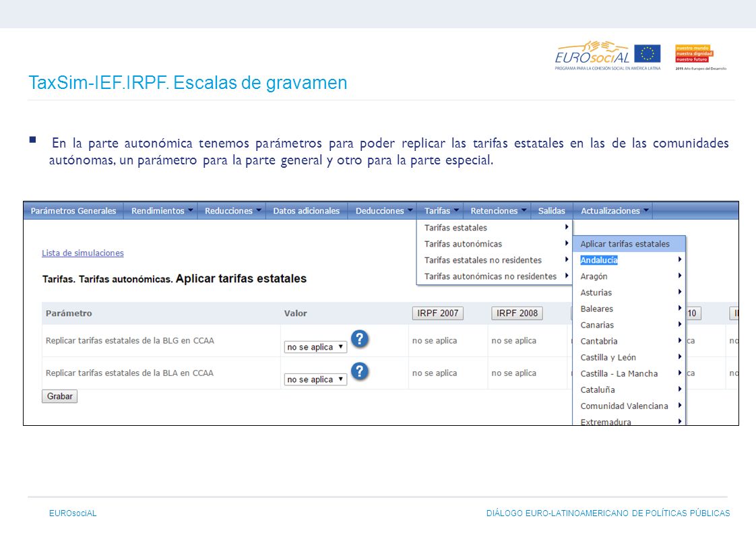Expand Reducciones menu
Viewport: 756px width, 535px height.
click(233, 211)
